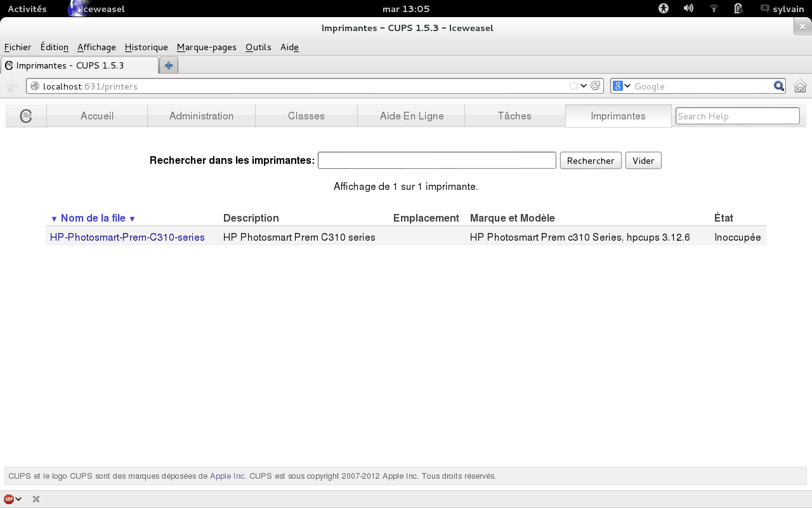Click the magnifier icon in Google search box
This screenshot has height=508, width=812.
click(x=779, y=86)
